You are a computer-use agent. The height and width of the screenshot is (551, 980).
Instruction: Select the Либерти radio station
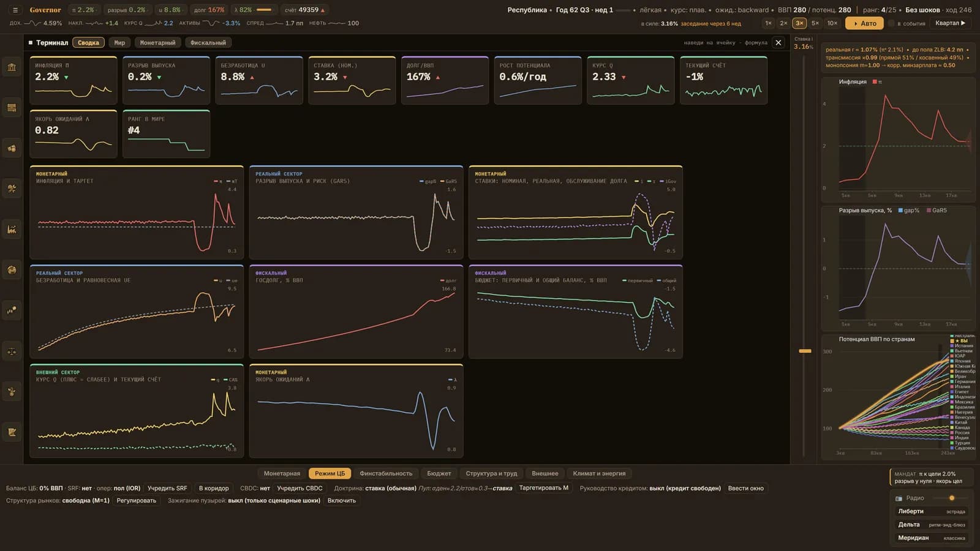tap(931, 511)
